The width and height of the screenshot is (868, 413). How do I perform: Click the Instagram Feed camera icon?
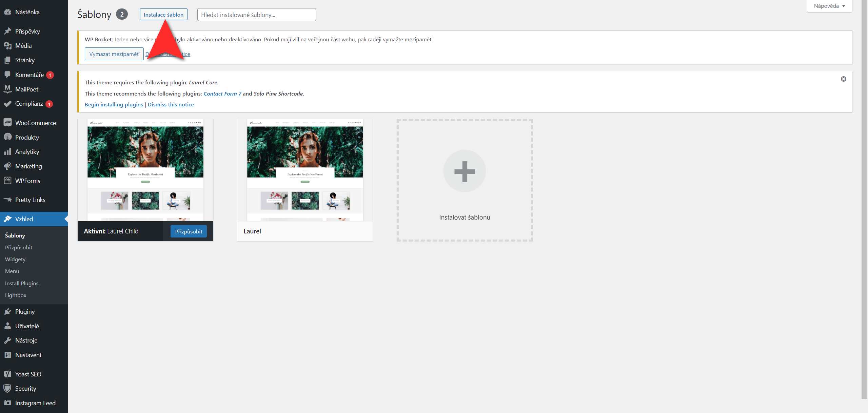[7, 403]
